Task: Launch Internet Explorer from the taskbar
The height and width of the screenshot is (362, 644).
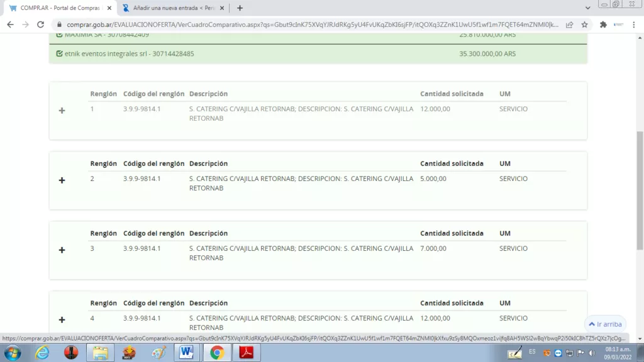Action: pos(42,353)
